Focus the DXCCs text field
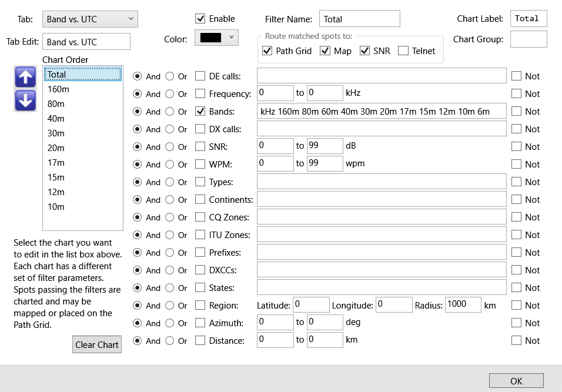 pyautogui.click(x=382, y=270)
